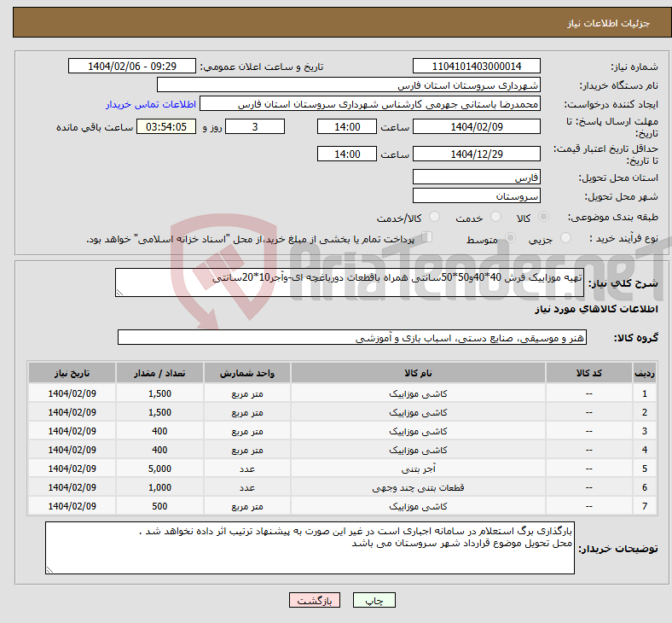Select row 1 کاشی موزاییک item name
The height and width of the screenshot is (623, 672).
pos(418,393)
